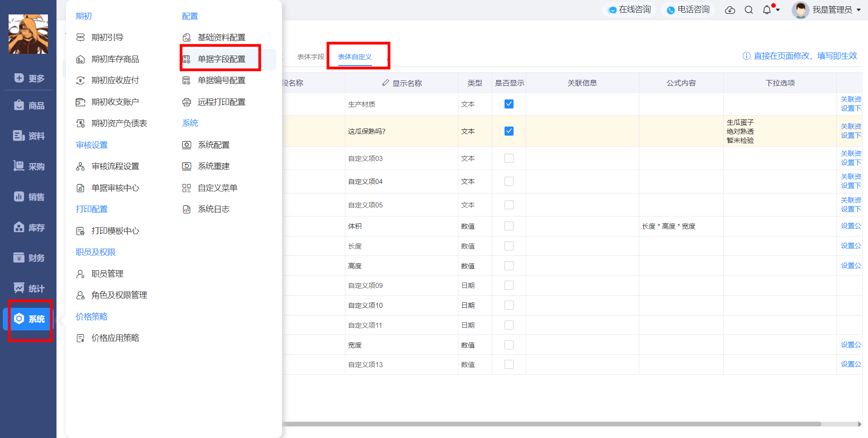Open the notification bell icon
The image size is (868, 438).
[767, 10]
